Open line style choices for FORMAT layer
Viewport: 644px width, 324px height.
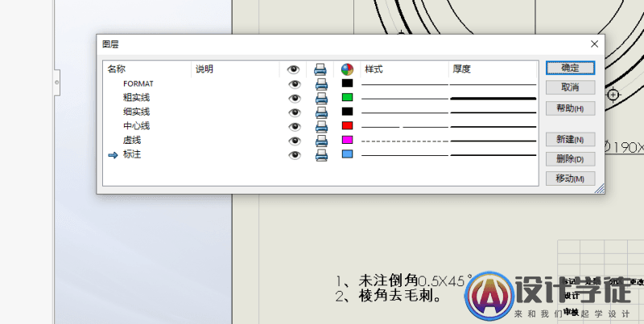(x=405, y=84)
